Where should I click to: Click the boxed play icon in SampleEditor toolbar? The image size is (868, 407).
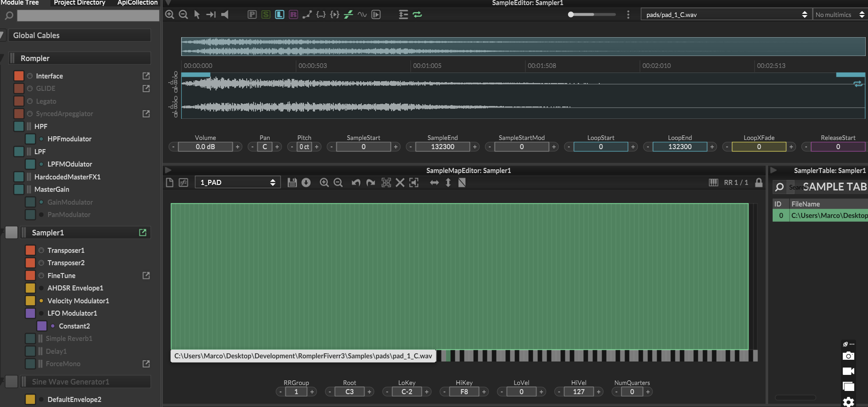[376, 15]
